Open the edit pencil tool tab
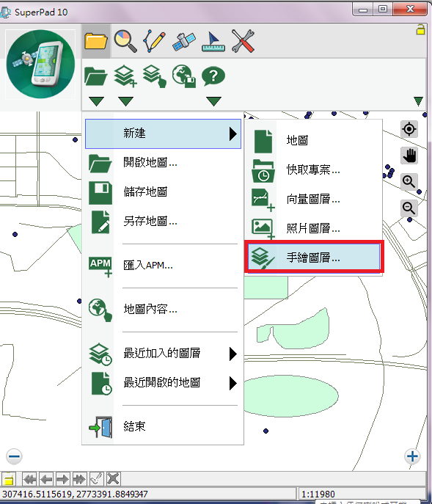Screen dimensions: 432x504 [x=154, y=41]
